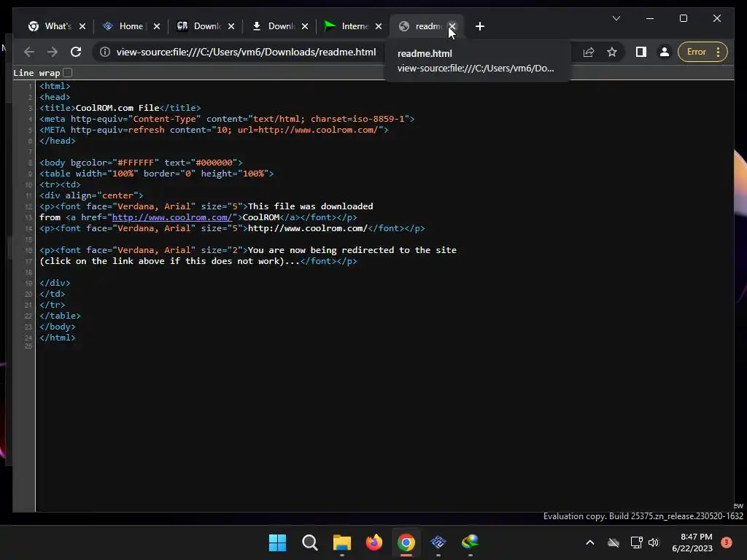Go forward to next page
The height and width of the screenshot is (560, 747).
pos(53,52)
